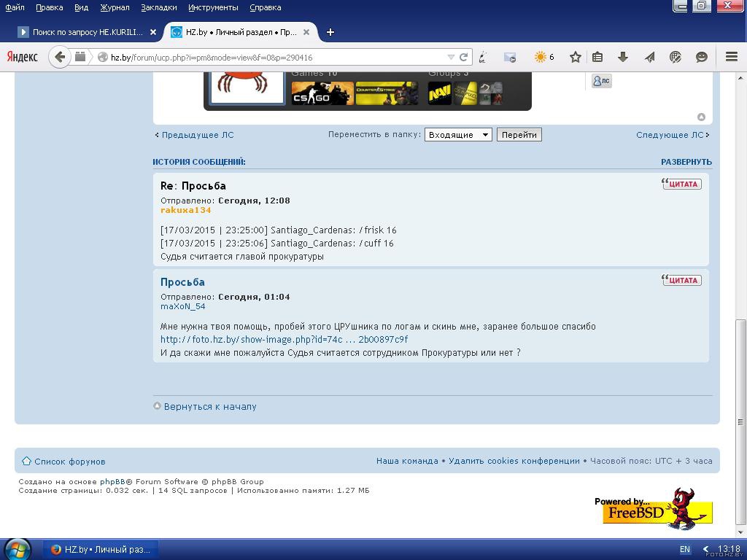
Task: Open the bookmarks list icon
Action: pos(597,57)
